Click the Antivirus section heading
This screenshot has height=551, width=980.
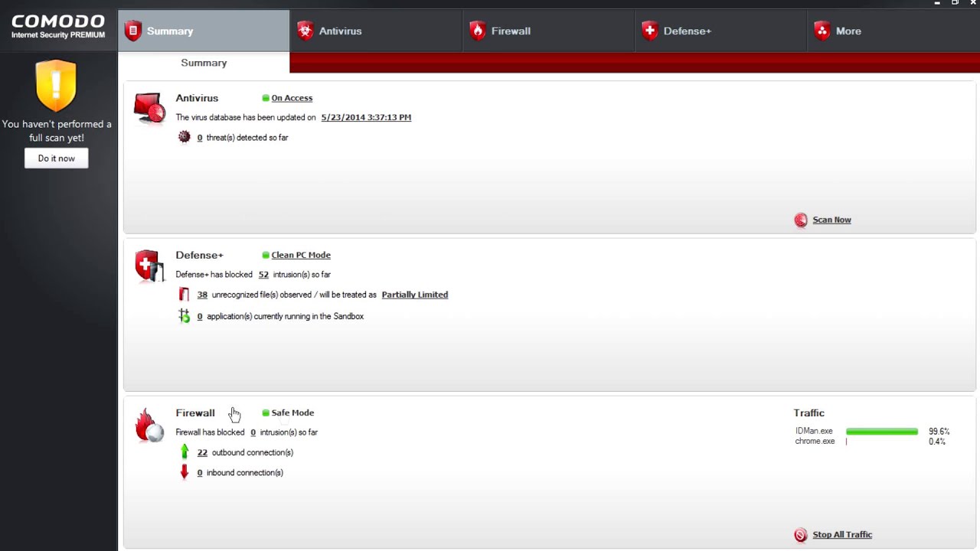click(x=197, y=98)
